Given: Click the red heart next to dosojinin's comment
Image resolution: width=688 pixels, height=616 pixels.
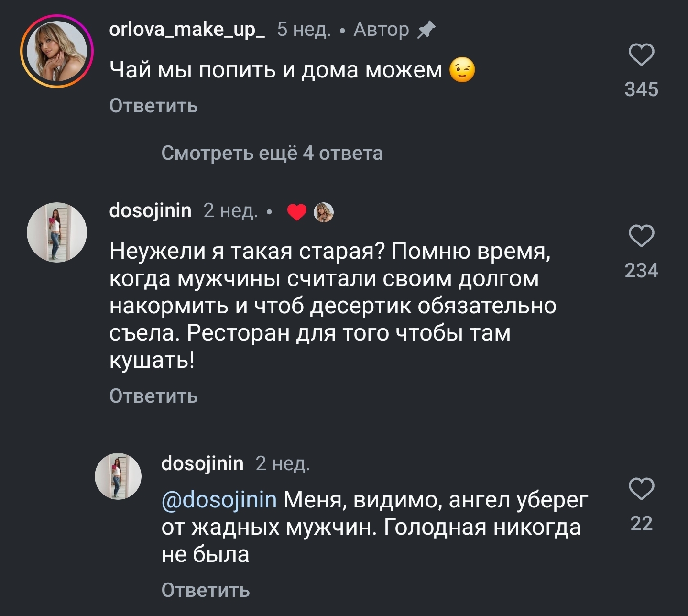Looking at the screenshot, I should coord(297,212).
